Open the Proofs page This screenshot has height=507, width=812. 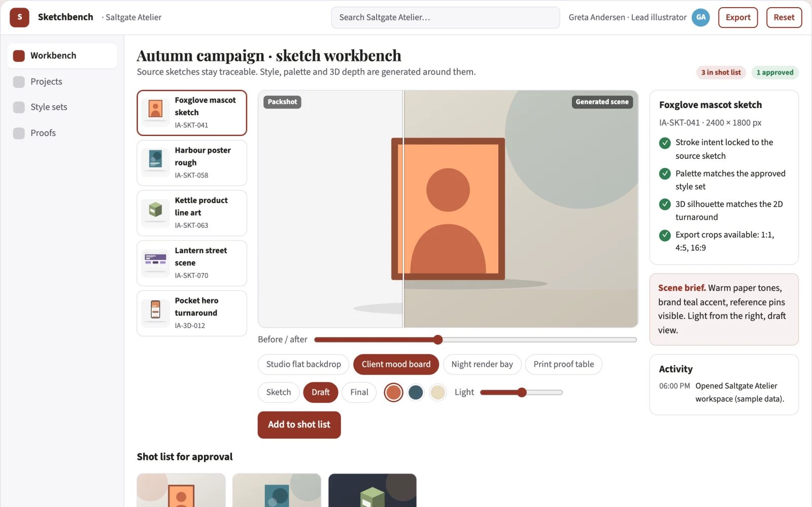[x=62, y=133]
